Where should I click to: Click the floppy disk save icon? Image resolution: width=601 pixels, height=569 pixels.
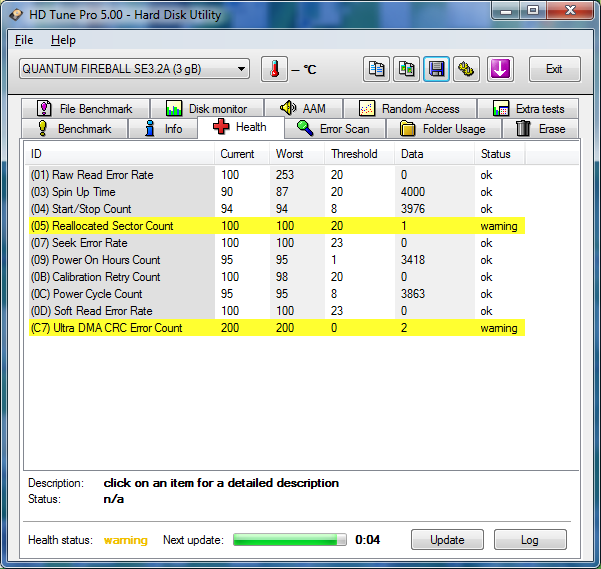point(437,69)
